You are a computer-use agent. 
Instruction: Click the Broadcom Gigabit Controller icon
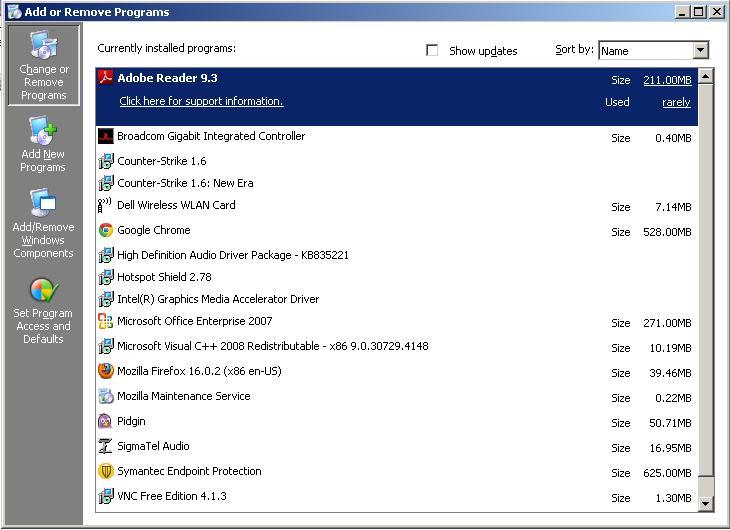pyautogui.click(x=106, y=137)
